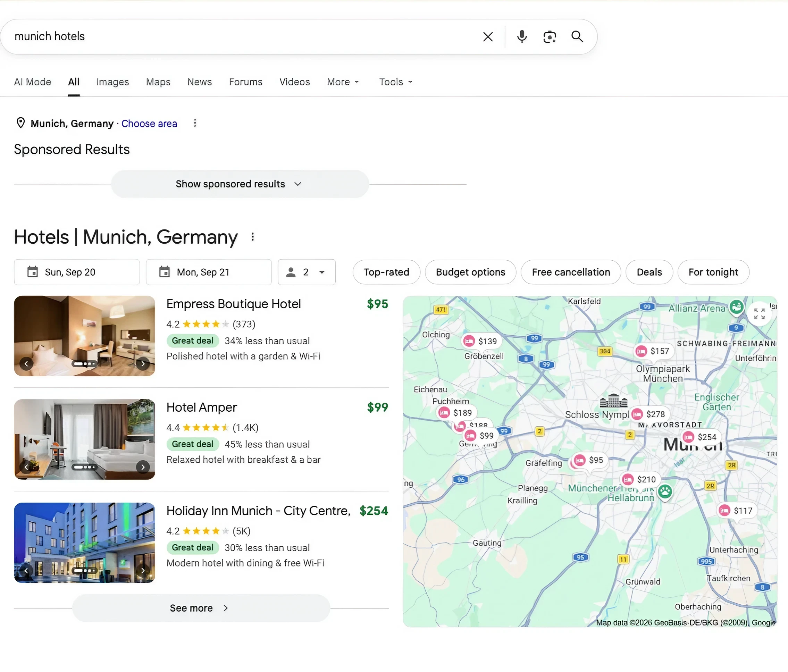Viewport: 788px width, 672px height.
Task: Click the $99 price of Hotel Amper
Action: click(x=377, y=407)
